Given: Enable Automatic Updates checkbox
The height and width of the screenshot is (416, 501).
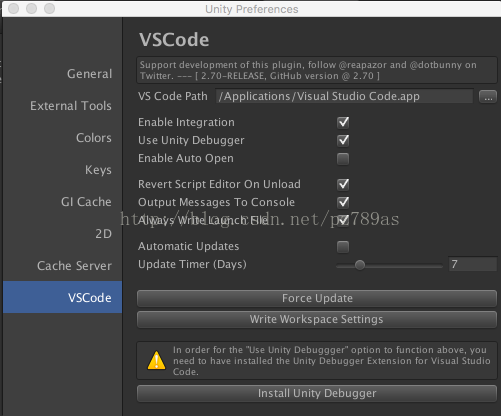Looking at the screenshot, I should tap(343, 247).
